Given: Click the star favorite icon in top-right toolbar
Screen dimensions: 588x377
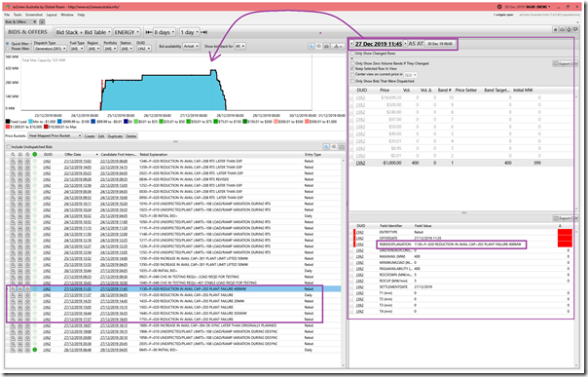Looking at the screenshot, I should pos(555,29).
